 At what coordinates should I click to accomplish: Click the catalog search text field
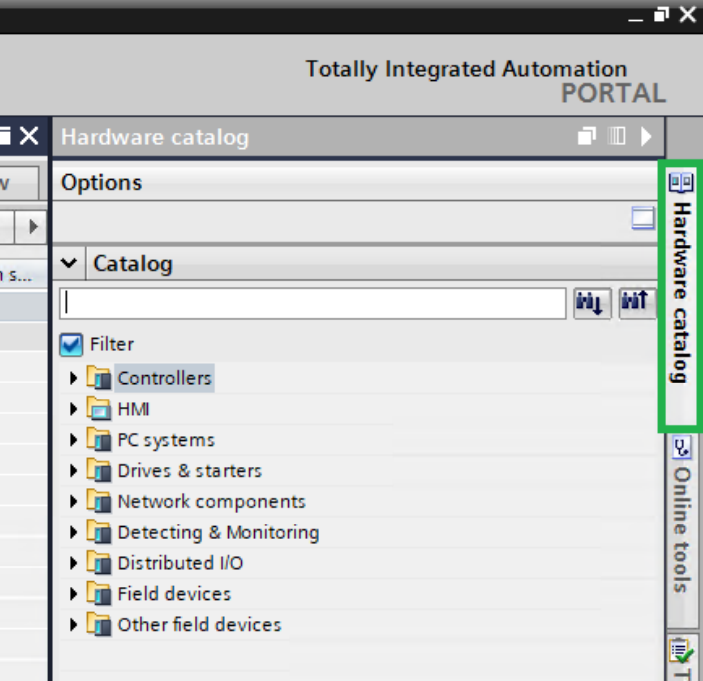(x=312, y=304)
